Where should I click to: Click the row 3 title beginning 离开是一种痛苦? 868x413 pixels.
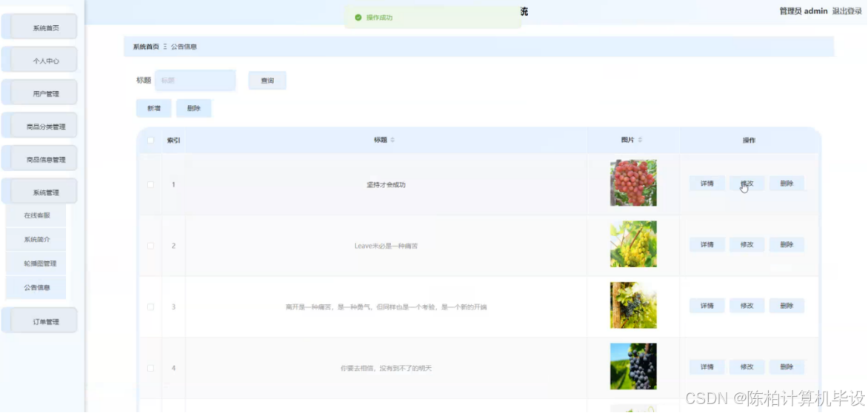point(386,307)
